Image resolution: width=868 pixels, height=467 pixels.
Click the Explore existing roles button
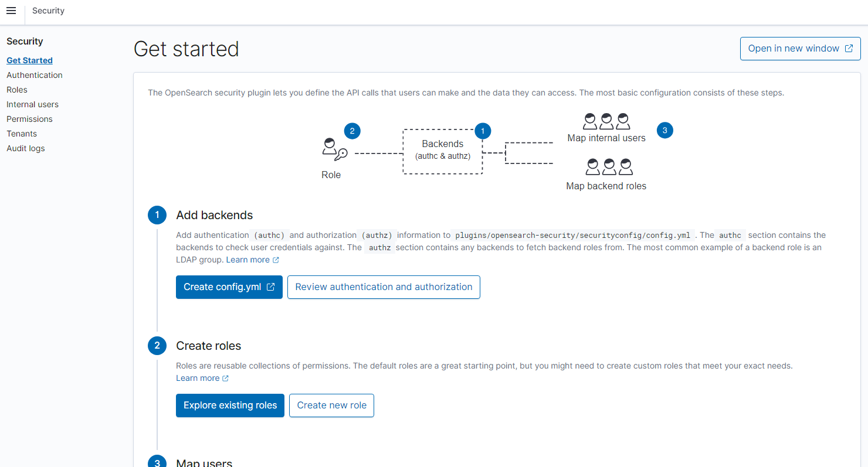click(x=230, y=405)
